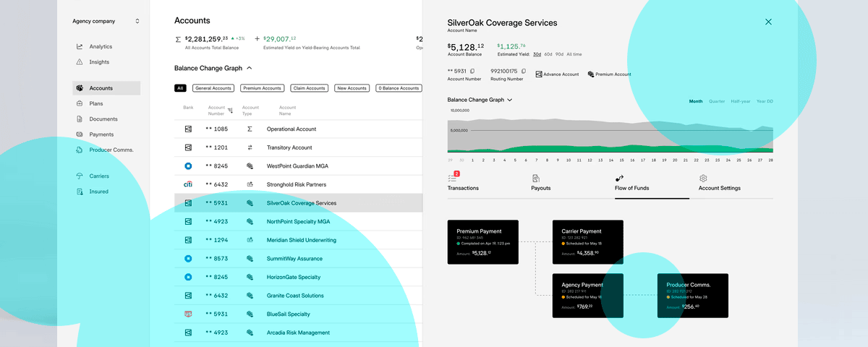This screenshot has width=868, height=347.
Task: Copy routing number 992100175 via copy icon
Action: pyautogui.click(x=523, y=71)
